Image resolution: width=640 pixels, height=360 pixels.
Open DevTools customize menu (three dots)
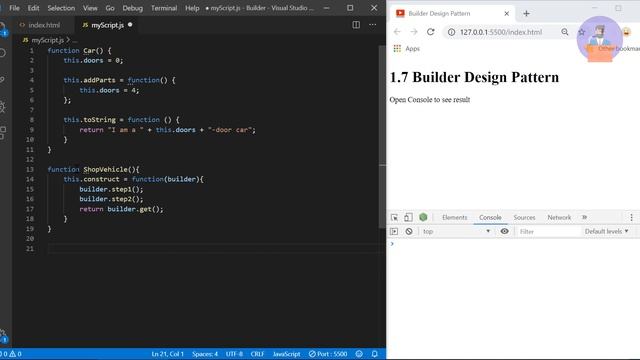click(631, 218)
